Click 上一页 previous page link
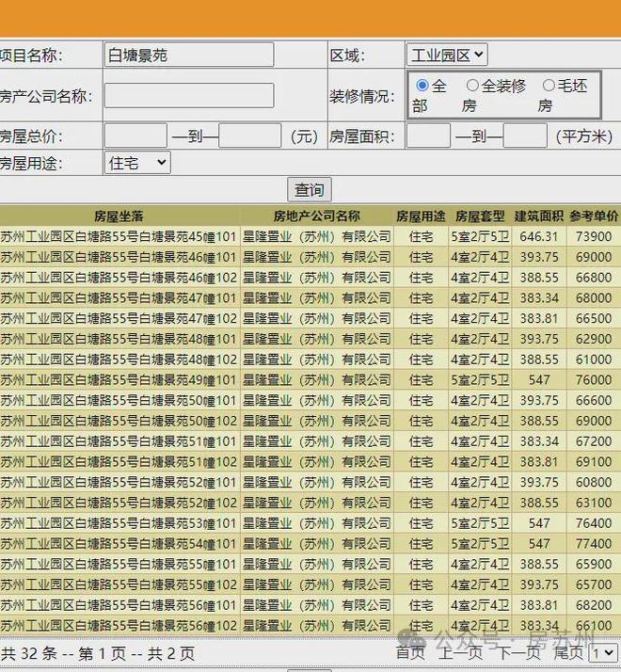The height and width of the screenshot is (672, 621). (460, 652)
